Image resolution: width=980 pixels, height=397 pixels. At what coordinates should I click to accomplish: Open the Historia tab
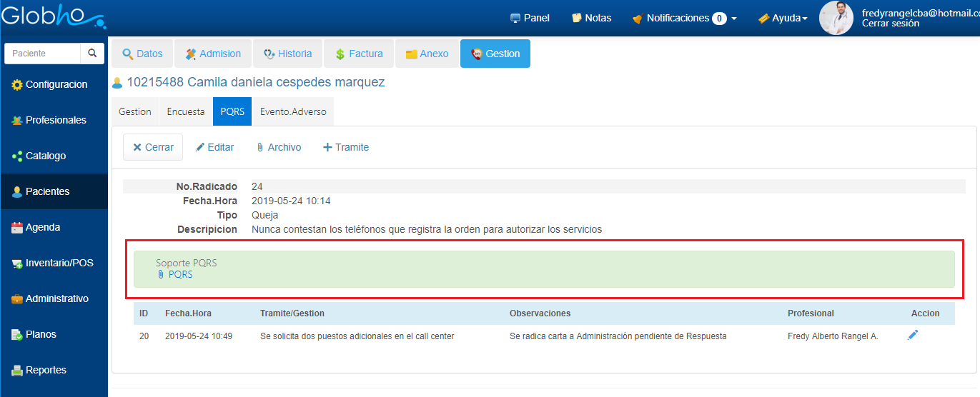point(287,54)
